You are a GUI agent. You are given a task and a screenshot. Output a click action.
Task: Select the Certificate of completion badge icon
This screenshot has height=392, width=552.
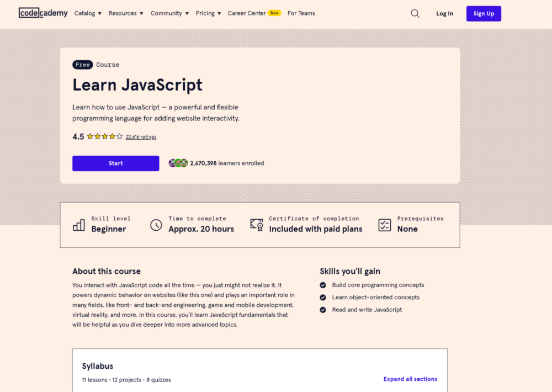click(256, 224)
